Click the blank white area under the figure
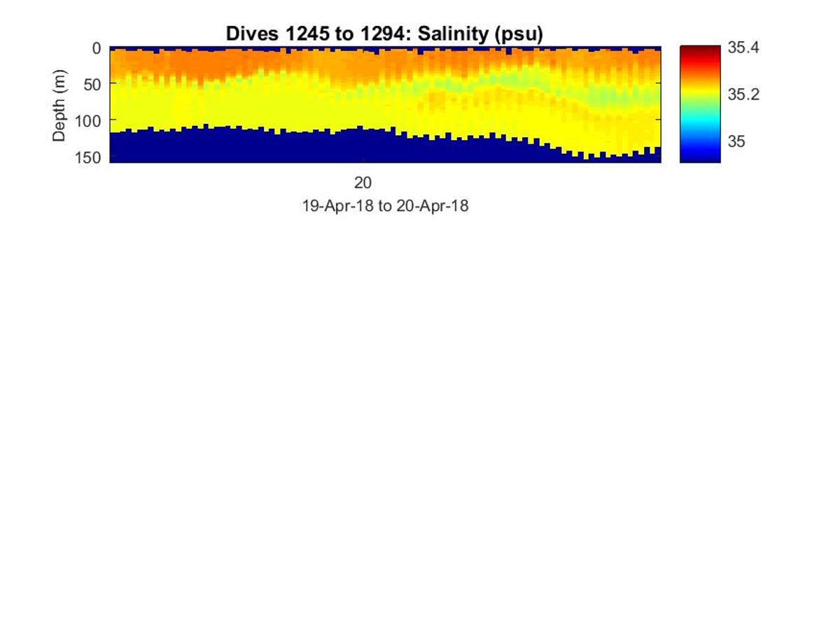This screenshot has height=630, width=840. [420, 420]
